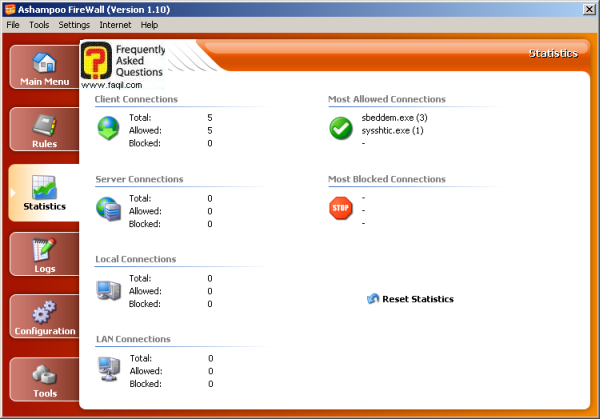Reset Statistics link click
Image resolution: width=600 pixels, height=419 pixels.
[417, 299]
